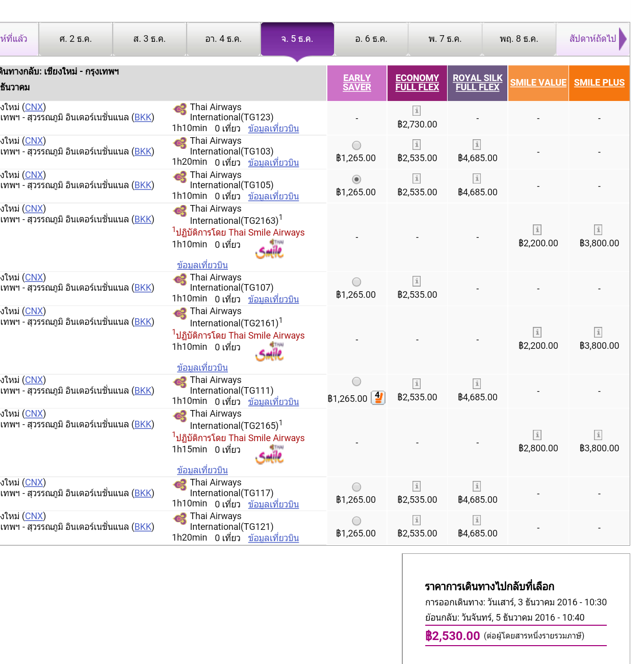Select Early Saver fare for flight TG117
Viewport: 644px width, 664px height.
(356, 487)
